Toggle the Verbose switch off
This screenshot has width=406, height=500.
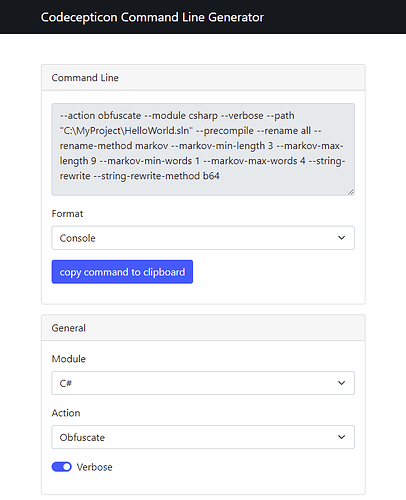click(62, 467)
